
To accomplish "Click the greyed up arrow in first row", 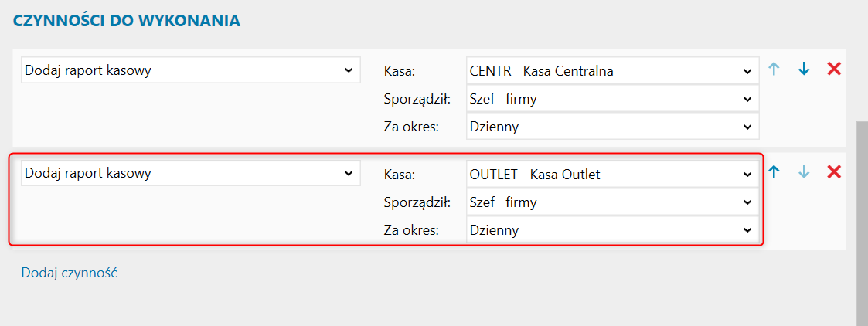I will (x=774, y=69).
